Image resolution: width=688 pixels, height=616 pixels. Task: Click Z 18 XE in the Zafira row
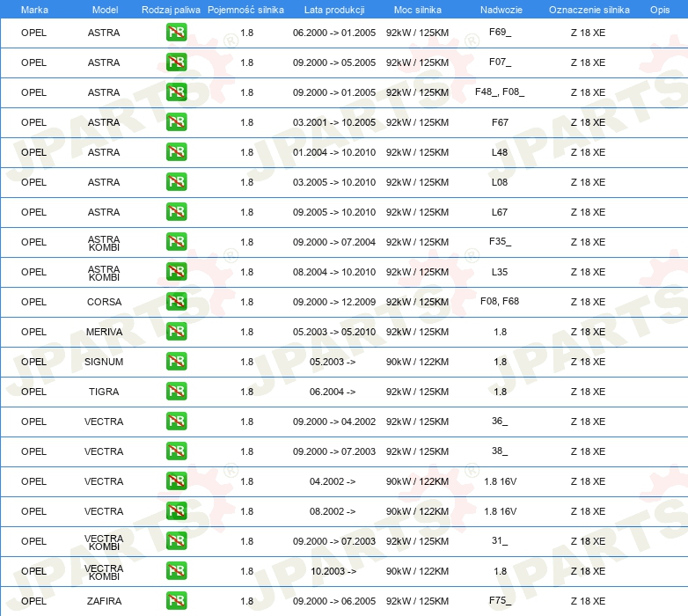(x=588, y=601)
